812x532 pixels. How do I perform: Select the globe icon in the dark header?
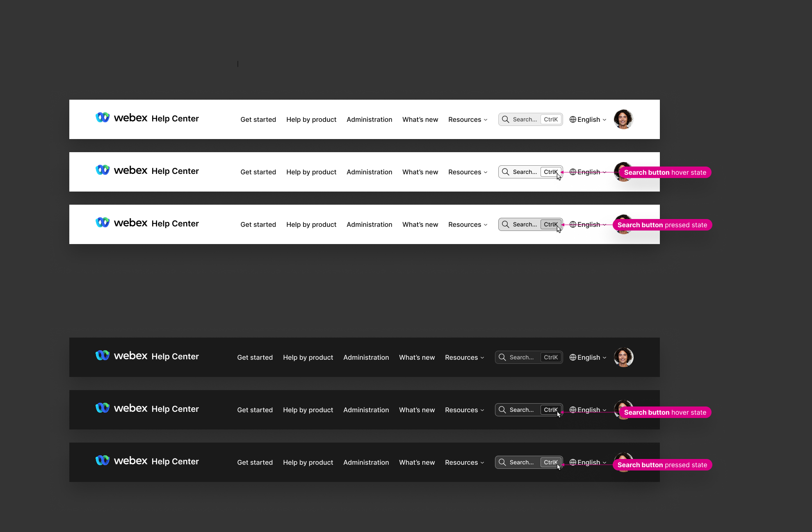point(573,357)
